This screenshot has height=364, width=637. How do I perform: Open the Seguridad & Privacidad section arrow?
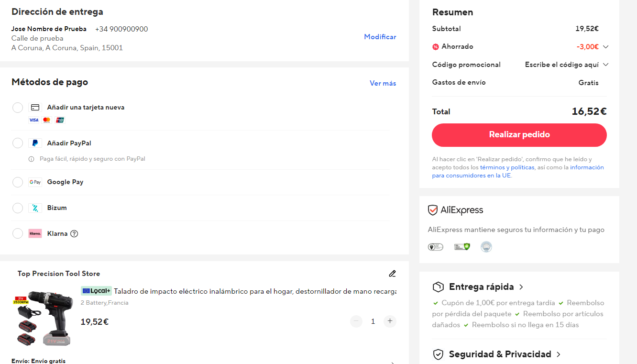[558, 354]
